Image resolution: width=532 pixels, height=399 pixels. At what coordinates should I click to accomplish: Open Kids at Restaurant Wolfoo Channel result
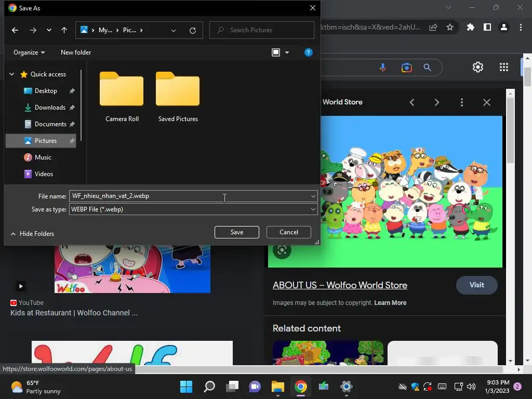coord(74,313)
